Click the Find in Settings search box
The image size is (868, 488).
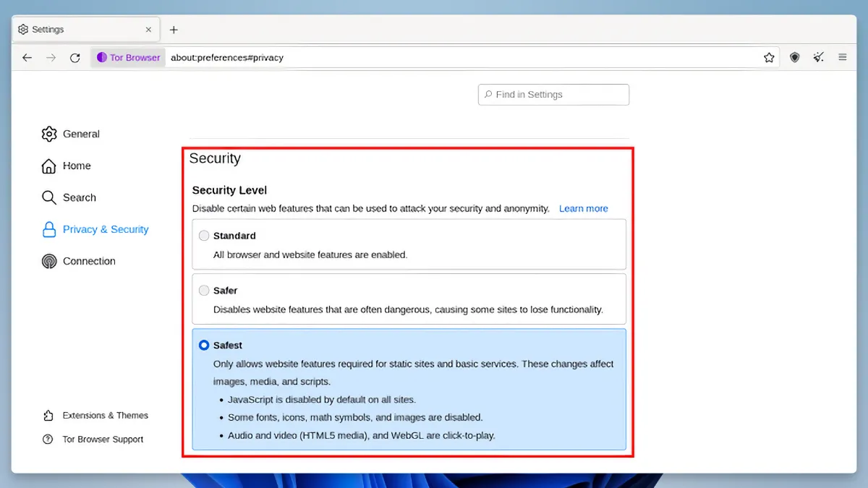coord(553,95)
